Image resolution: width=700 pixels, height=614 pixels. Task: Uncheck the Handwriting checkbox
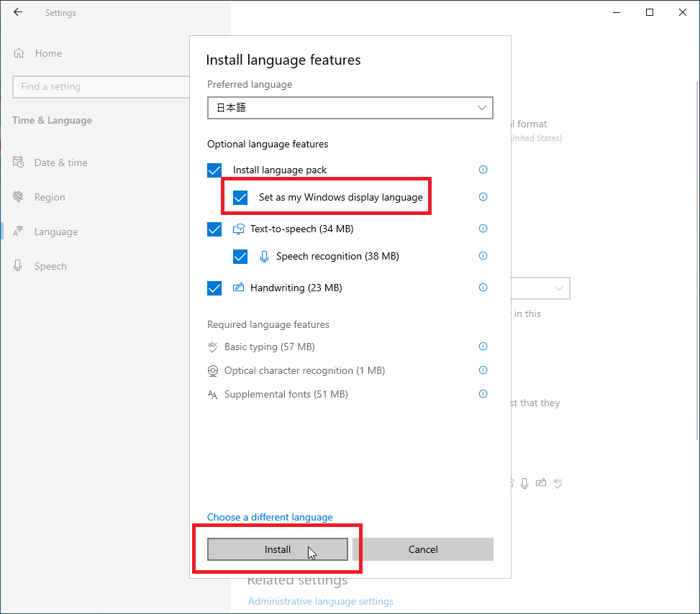[214, 288]
